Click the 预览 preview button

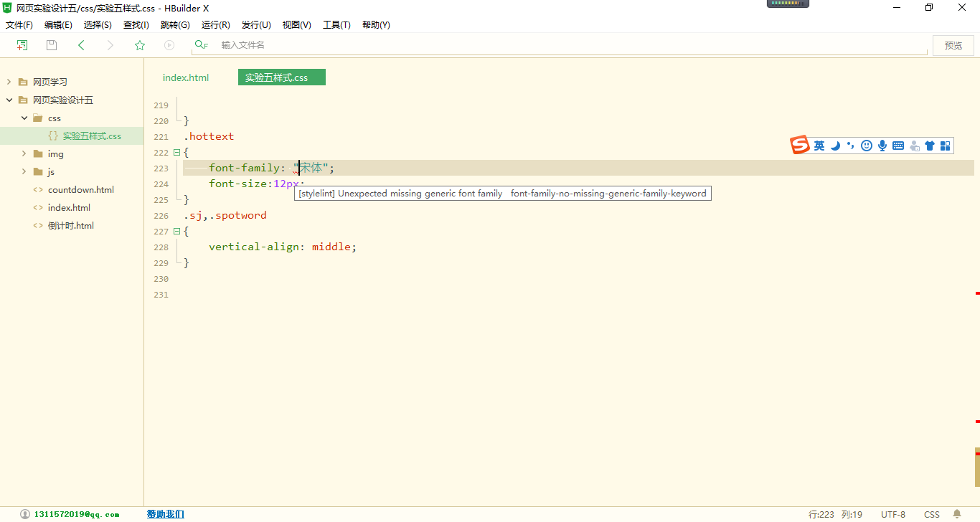[953, 45]
